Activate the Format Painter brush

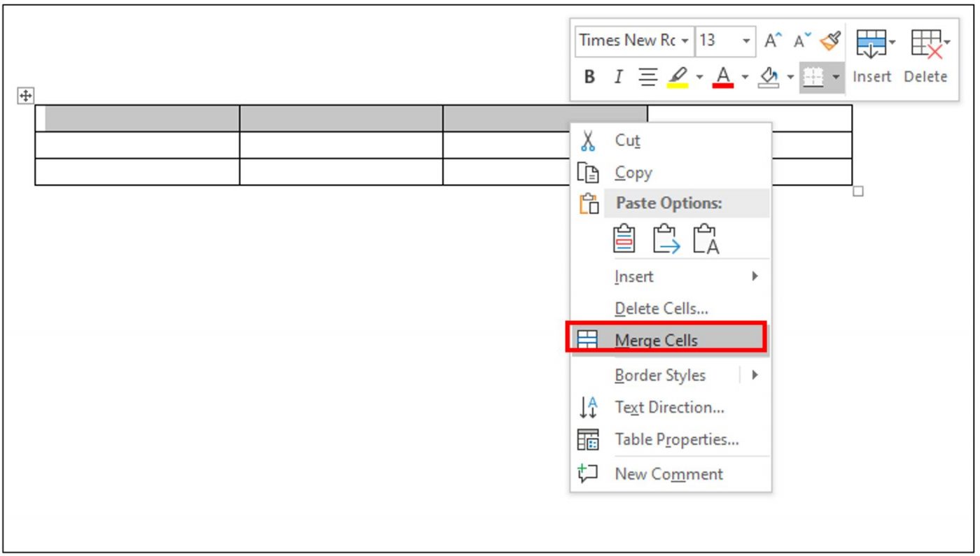point(831,41)
